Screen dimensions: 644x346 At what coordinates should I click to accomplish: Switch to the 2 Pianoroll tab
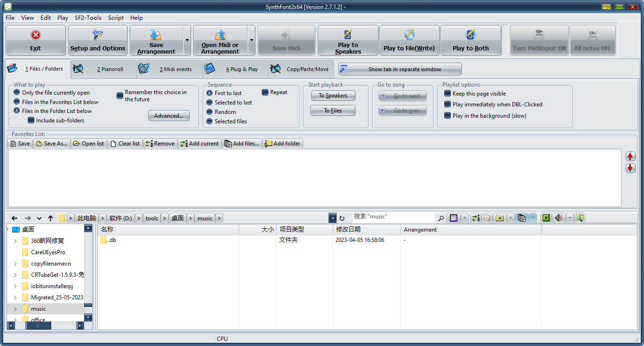point(104,69)
